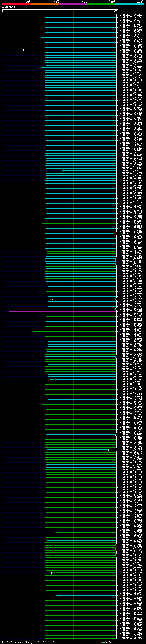This screenshot has height=644, width=146.
Task: Select the UniRef100_B3TLQ8 label
Action: 131,90
